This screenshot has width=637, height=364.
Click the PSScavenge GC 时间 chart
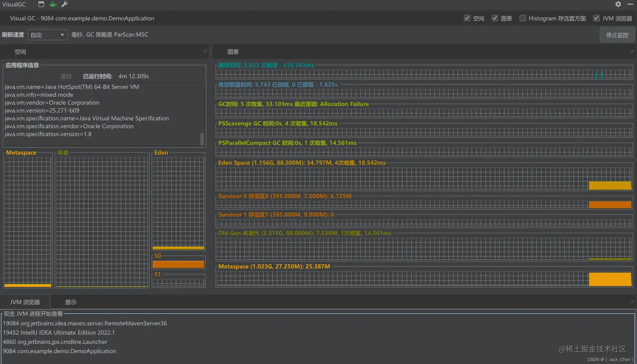pyautogui.click(x=424, y=132)
